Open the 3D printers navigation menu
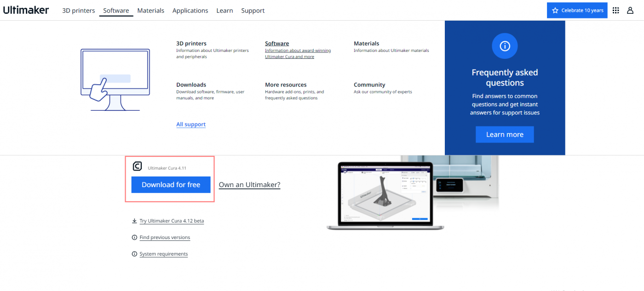The image size is (644, 291). [79, 11]
